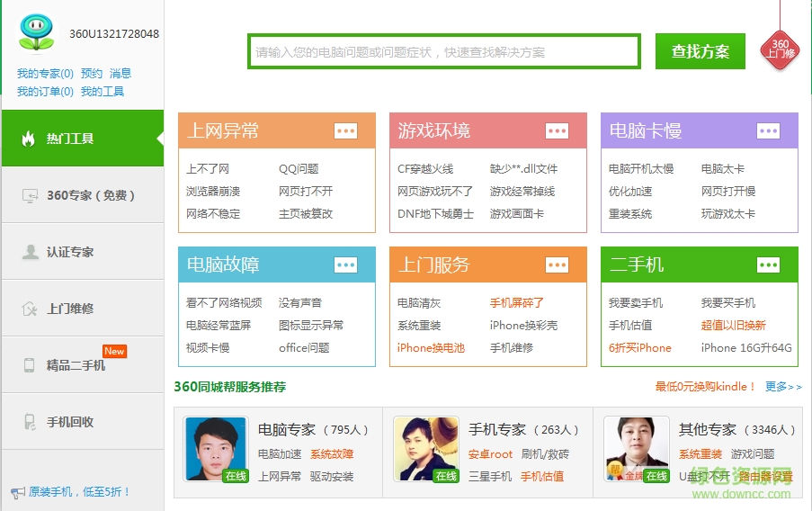Select 超值以旧换新 item

click(x=733, y=325)
